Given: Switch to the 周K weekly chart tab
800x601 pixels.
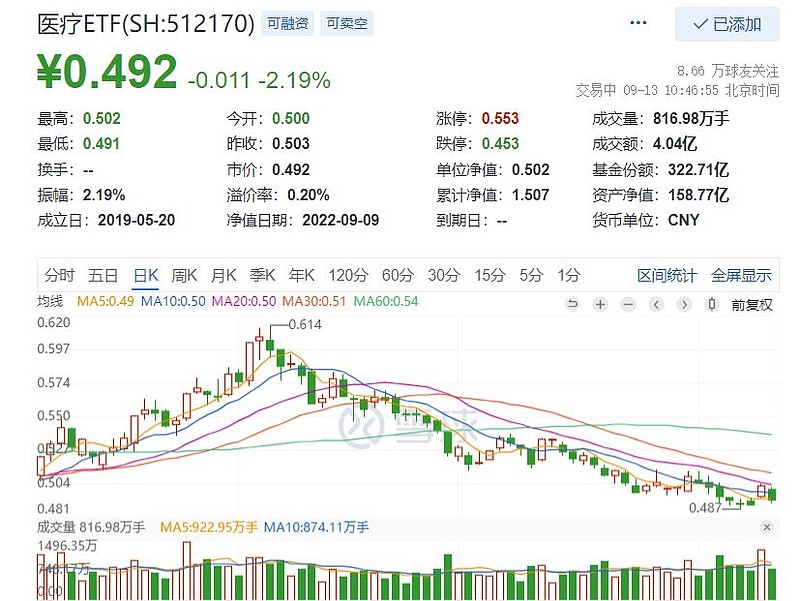Looking at the screenshot, I should pos(184,274).
